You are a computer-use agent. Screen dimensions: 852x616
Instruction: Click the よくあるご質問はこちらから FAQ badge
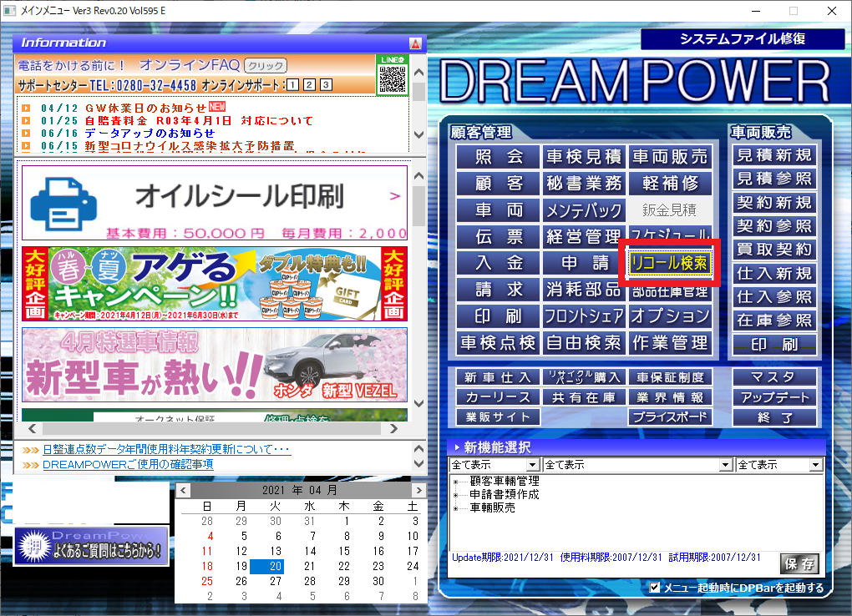(91, 546)
